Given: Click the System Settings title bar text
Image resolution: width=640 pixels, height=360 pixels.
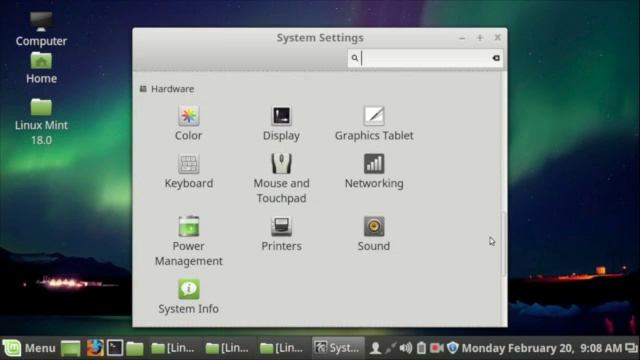Looking at the screenshot, I should [x=320, y=38].
